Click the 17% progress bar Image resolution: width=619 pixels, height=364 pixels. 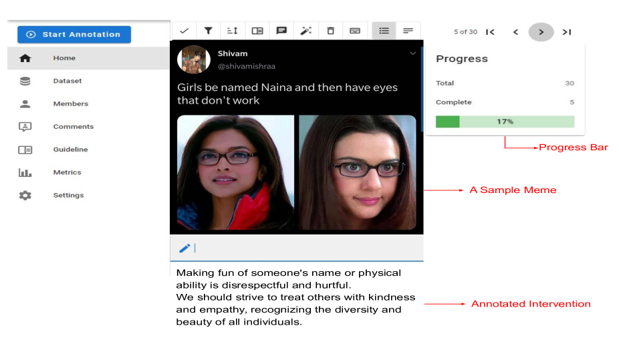click(505, 122)
